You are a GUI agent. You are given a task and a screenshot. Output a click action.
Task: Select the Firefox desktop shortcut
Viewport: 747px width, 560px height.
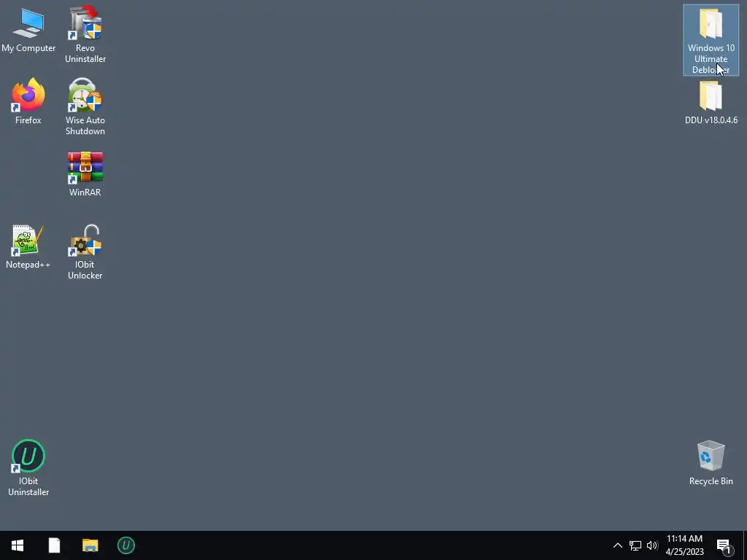pos(28,101)
